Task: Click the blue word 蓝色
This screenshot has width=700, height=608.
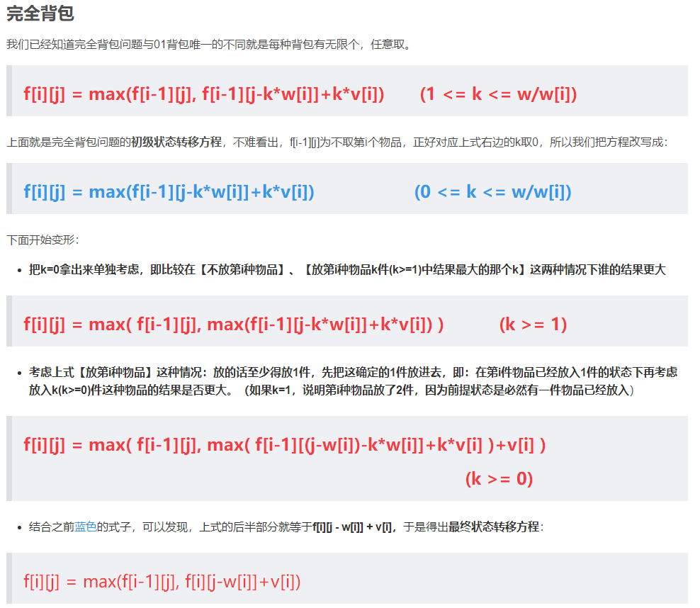Action: pyautogui.click(x=86, y=527)
